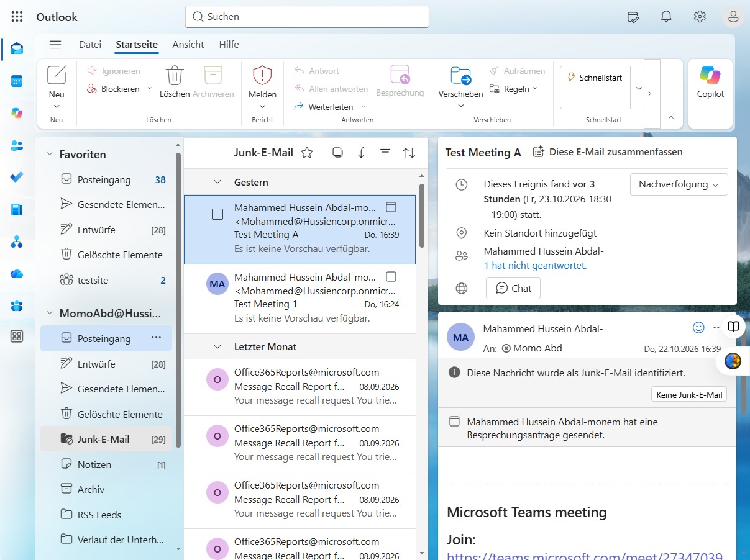Open the Junk-E-Mail folder

pyautogui.click(x=106, y=439)
